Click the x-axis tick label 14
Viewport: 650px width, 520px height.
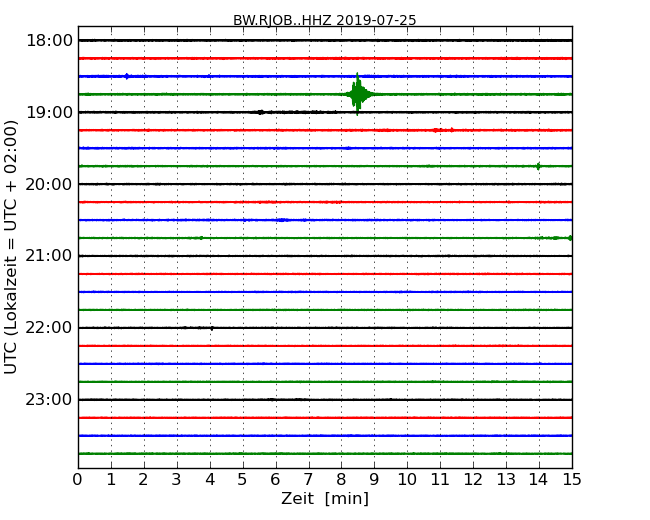(538, 479)
